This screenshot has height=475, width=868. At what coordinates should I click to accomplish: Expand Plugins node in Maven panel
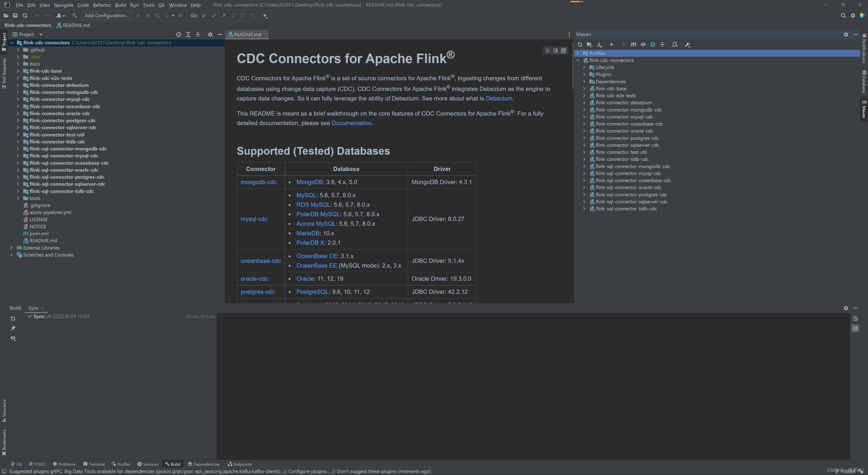point(584,74)
